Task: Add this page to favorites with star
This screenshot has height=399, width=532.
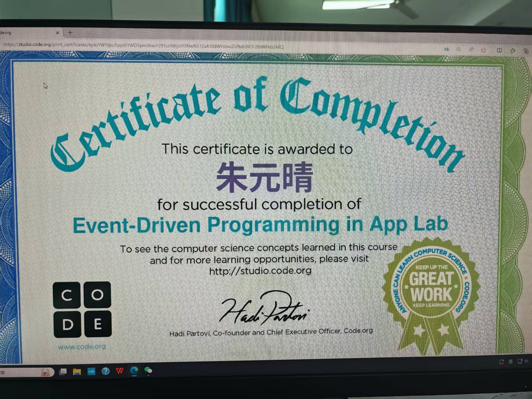Action: (483, 50)
